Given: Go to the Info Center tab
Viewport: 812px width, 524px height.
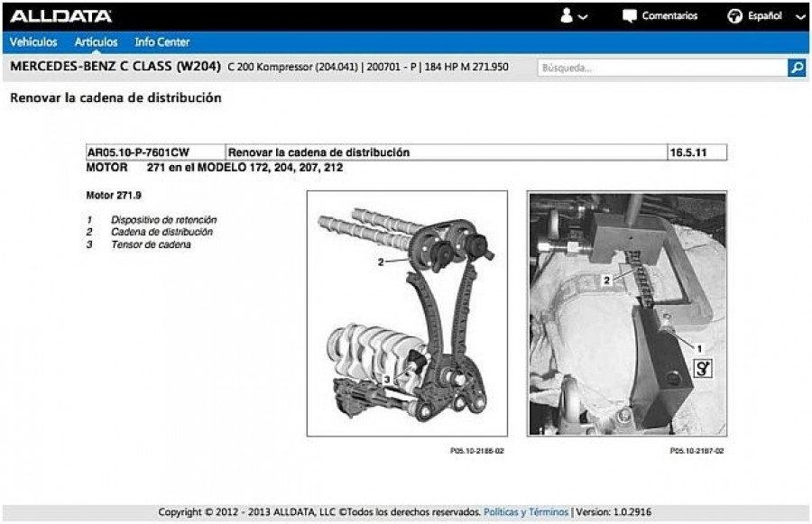Looking at the screenshot, I should tap(162, 42).
